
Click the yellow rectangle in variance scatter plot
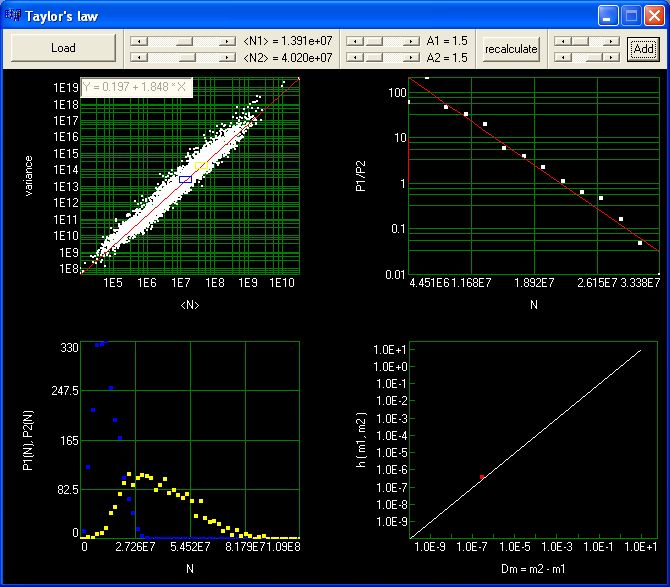(x=201, y=166)
